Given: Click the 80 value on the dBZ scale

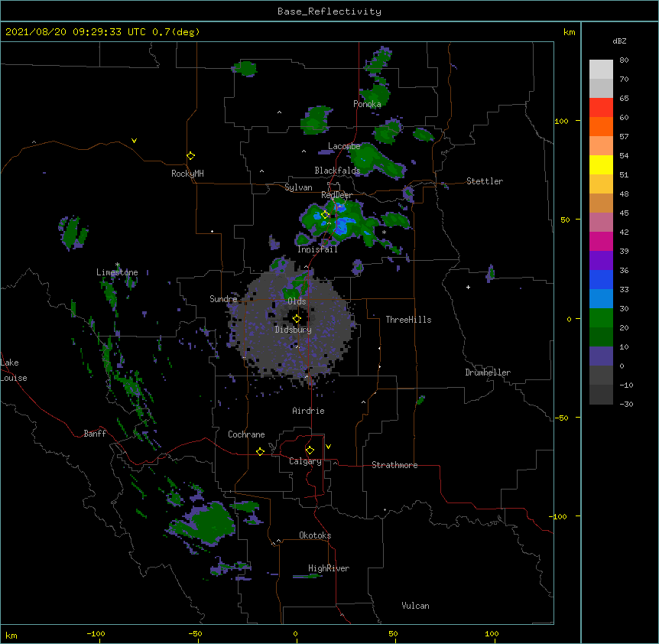Looking at the screenshot, I should tap(624, 60).
